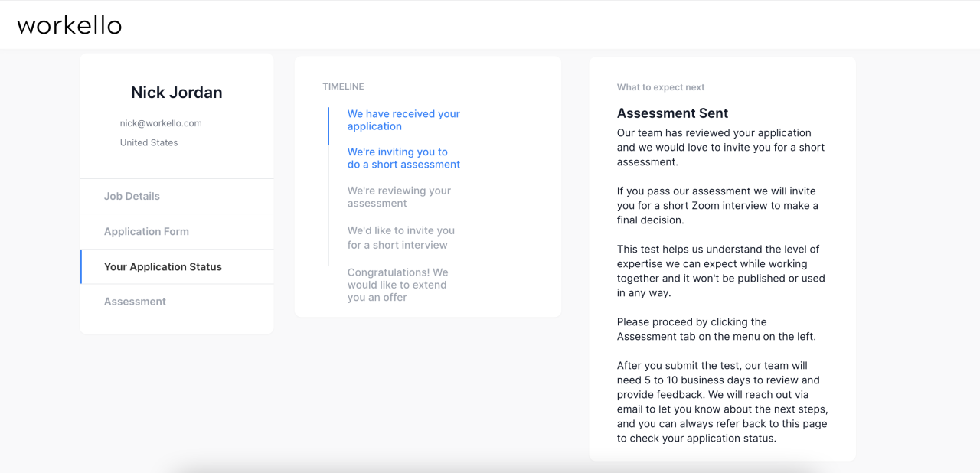Image resolution: width=980 pixels, height=473 pixels.
Task: Click the "What to expect next" label
Action: (661, 87)
